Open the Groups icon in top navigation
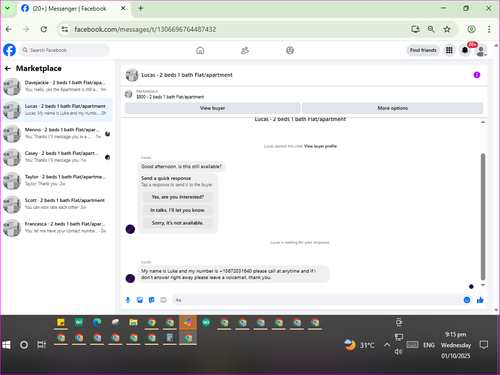The image size is (500, 375). pyautogui.click(x=290, y=50)
